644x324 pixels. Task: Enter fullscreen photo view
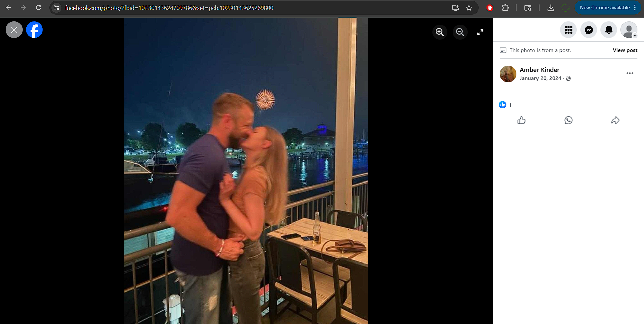coord(480,32)
